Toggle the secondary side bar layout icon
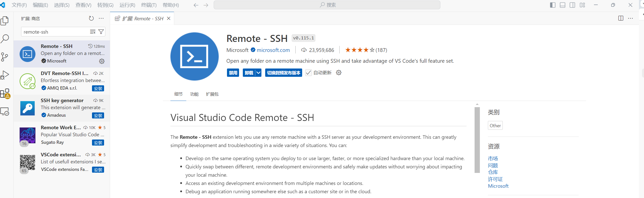 coord(572,5)
